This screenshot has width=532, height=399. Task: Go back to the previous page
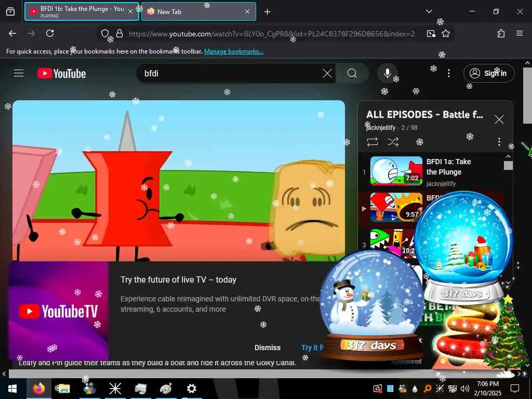(12, 33)
